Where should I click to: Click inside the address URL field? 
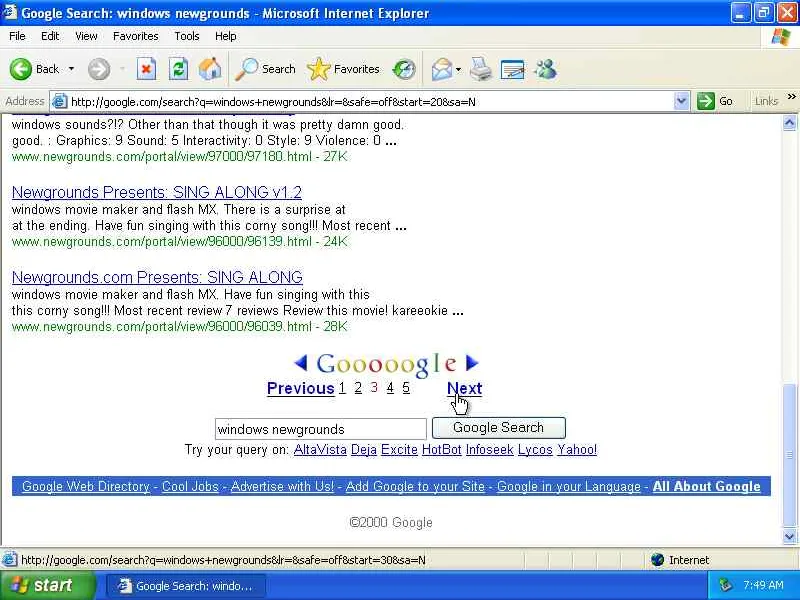pyautogui.click(x=370, y=102)
